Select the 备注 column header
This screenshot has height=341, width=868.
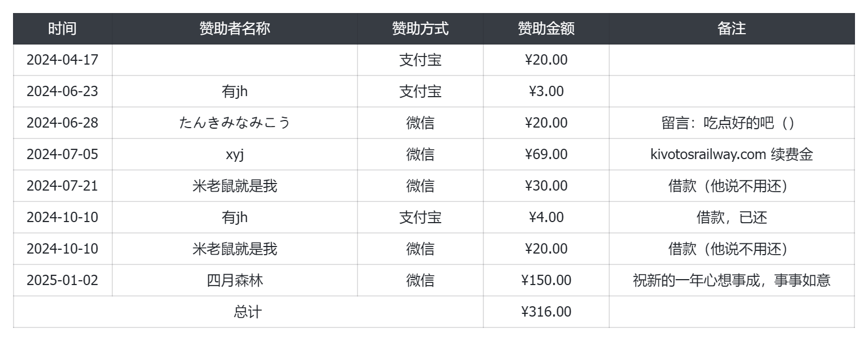pyautogui.click(x=731, y=28)
